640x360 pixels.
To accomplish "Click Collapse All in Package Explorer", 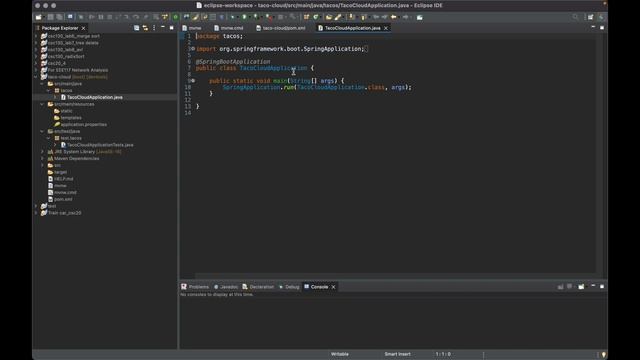I will click(x=136, y=28).
